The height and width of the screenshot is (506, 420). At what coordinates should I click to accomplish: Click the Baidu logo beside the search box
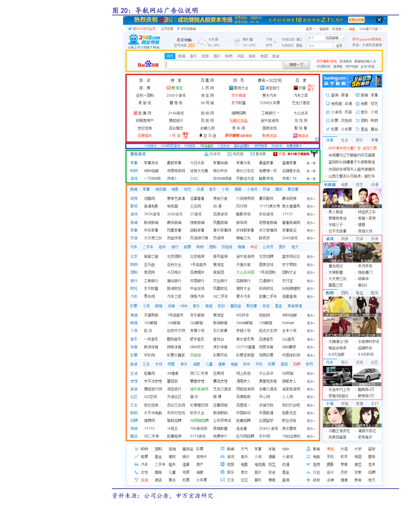coord(148,64)
